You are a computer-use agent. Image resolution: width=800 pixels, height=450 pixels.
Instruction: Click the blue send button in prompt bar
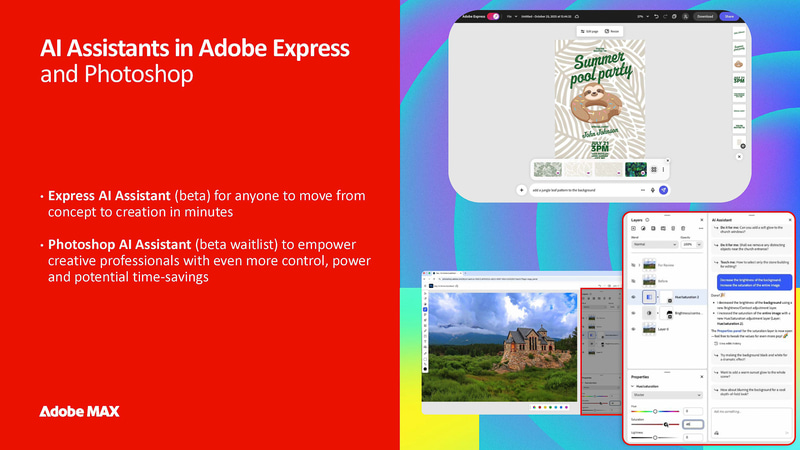pyautogui.click(x=663, y=190)
